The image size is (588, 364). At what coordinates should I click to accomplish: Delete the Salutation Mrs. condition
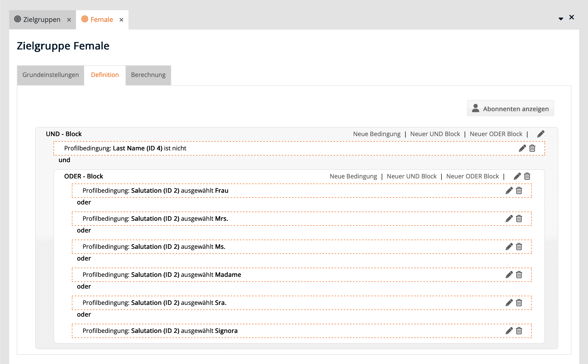[519, 219]
